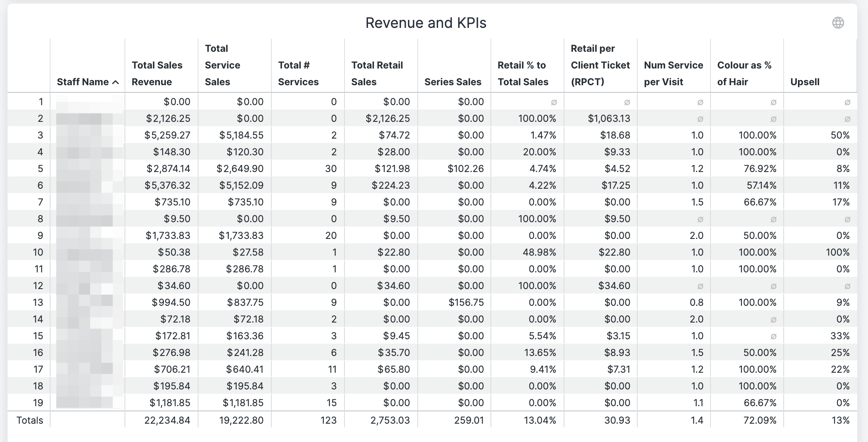Click the Total Retail Sales column header

(377, 73)
